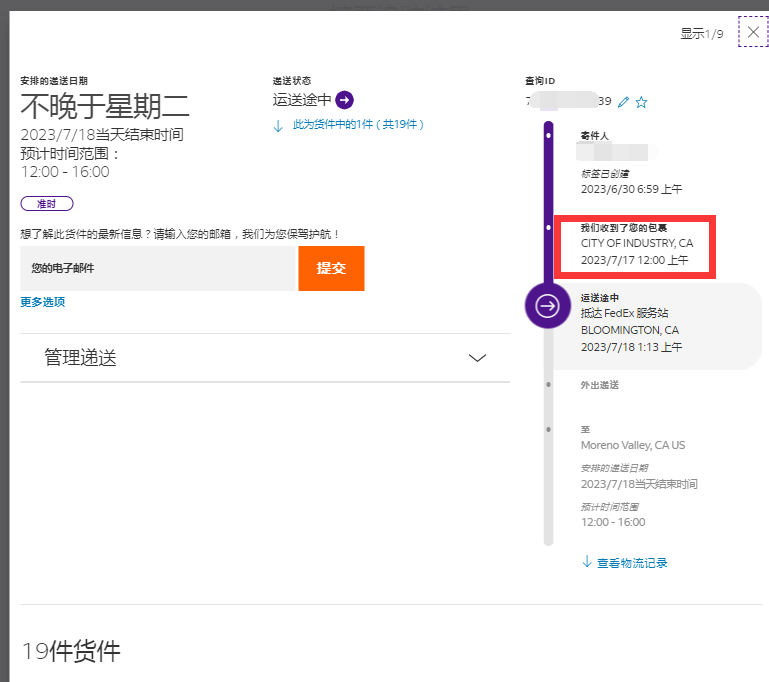Screen dimensions: 769x682
Task: Click the 显示1/9 counter text
Action: click(702, 34)
